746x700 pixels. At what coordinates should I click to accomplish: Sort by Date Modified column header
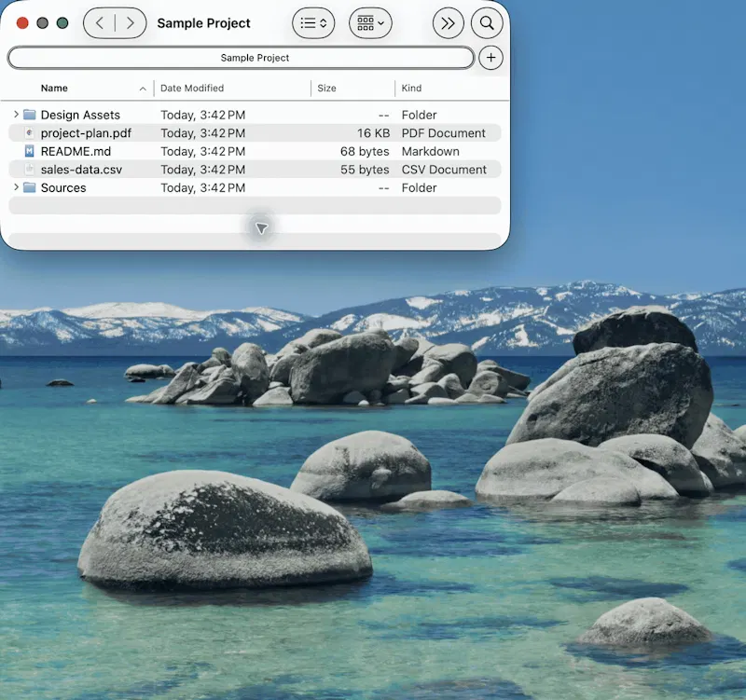[192, 88]
